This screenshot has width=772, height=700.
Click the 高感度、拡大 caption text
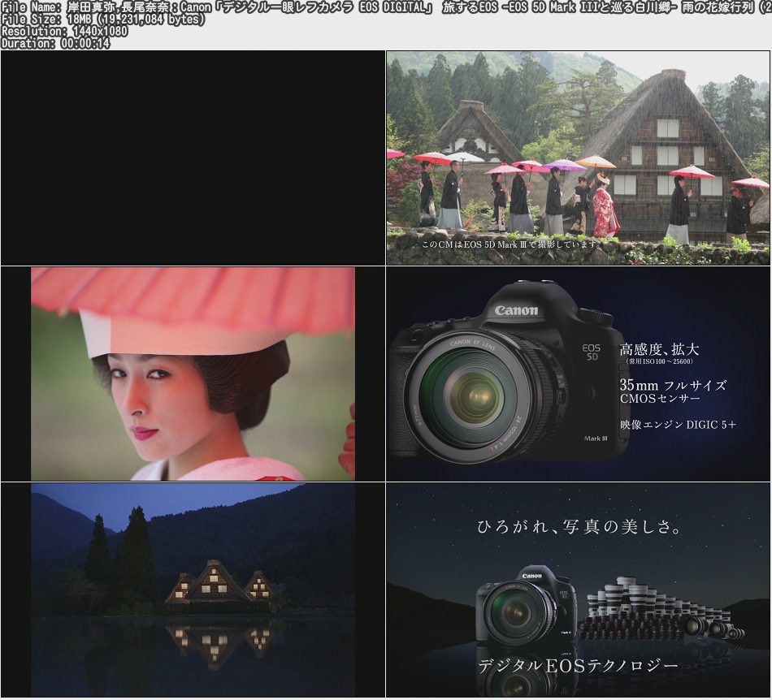click(x=659, y=349)
